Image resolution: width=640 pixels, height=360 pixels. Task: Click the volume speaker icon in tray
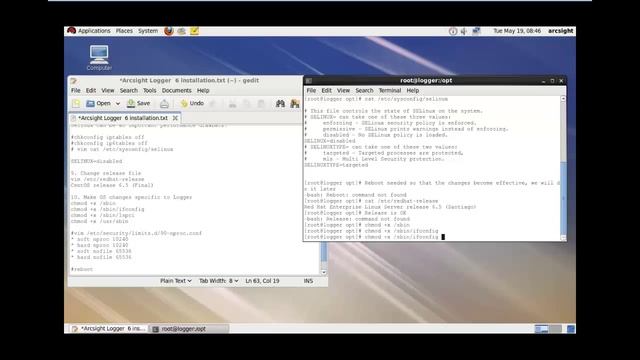pos(464,31)
